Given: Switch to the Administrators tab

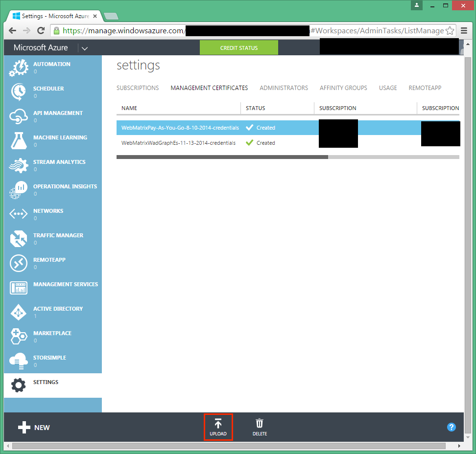Looking at the screenshot, I should click(x=284, y=88).
